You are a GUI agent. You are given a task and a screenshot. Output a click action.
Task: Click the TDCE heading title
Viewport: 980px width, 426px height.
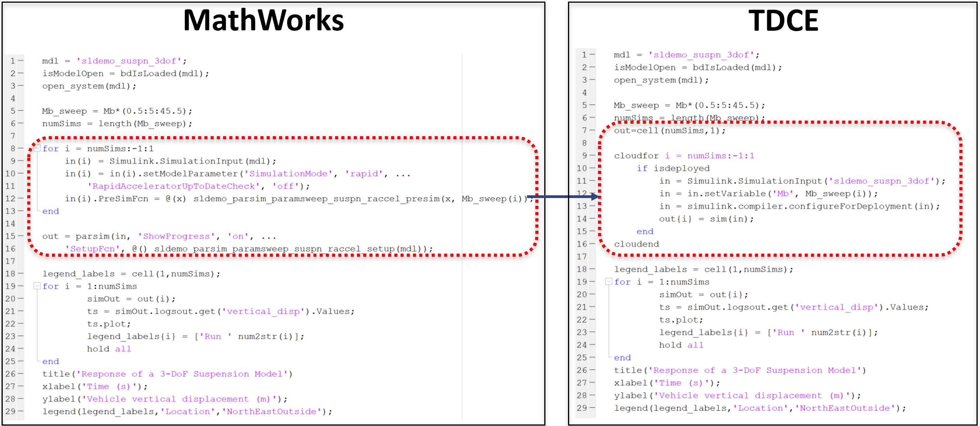783,20
